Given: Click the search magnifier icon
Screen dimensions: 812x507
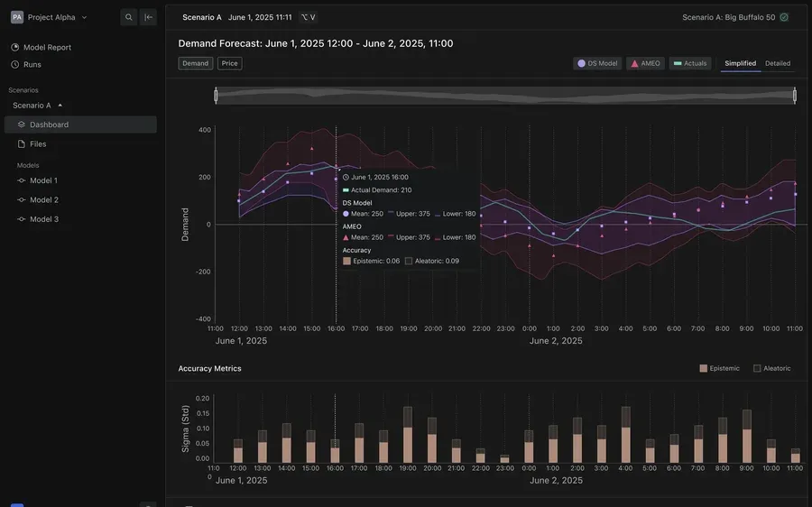Looking at the screenshot, I should click(x=128, y=17).
